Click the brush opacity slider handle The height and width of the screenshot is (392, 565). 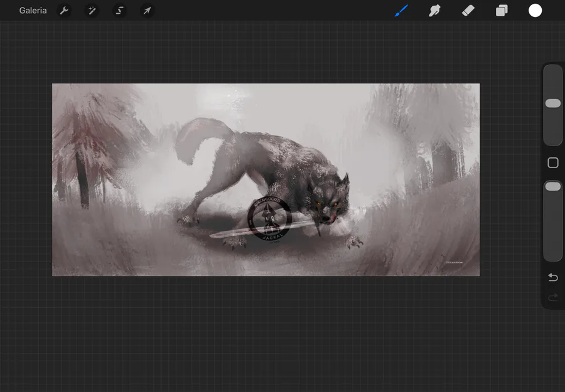552,186
